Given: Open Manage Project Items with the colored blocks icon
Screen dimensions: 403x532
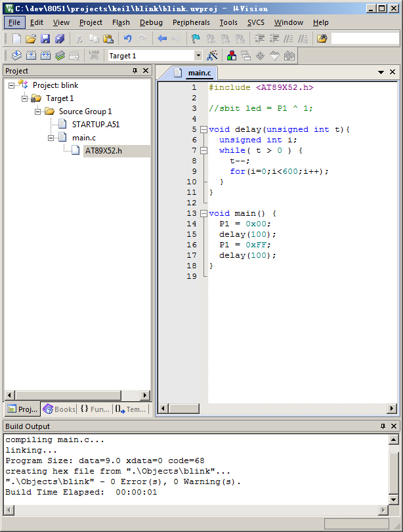Looking at the screenshot, I should coord(232,55).
